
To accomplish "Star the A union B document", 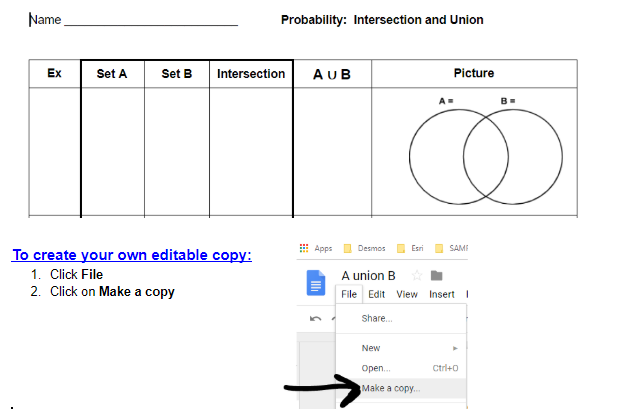I will [417, 276].
